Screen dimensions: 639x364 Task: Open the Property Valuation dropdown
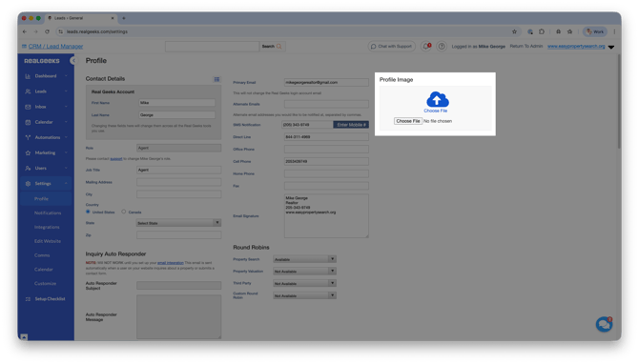coord(304,272)
